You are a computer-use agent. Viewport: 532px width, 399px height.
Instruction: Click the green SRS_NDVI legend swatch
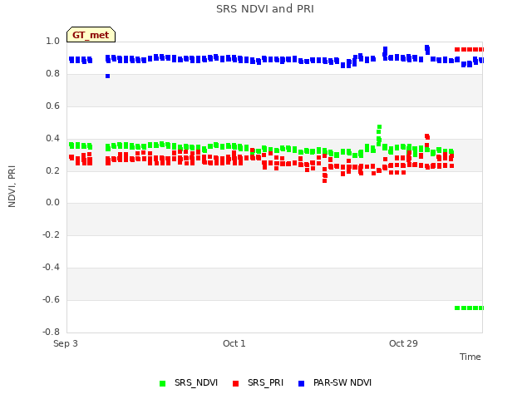(x=163, y=383)
